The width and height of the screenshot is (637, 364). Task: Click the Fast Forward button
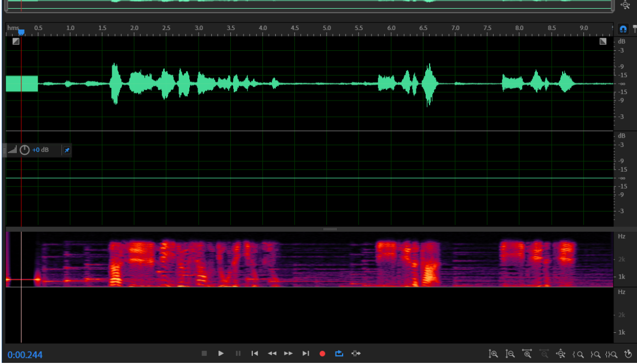(x=288, y=354)
